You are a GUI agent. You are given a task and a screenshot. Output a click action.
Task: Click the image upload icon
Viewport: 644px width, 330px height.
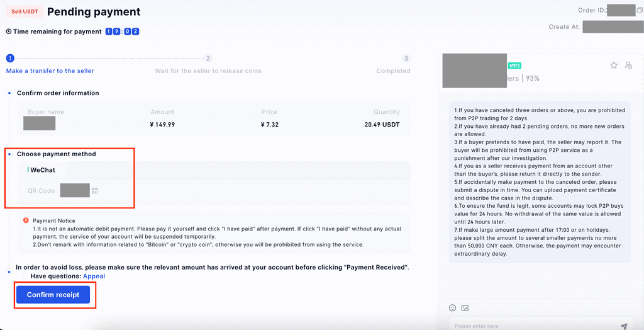click(465, 308)
